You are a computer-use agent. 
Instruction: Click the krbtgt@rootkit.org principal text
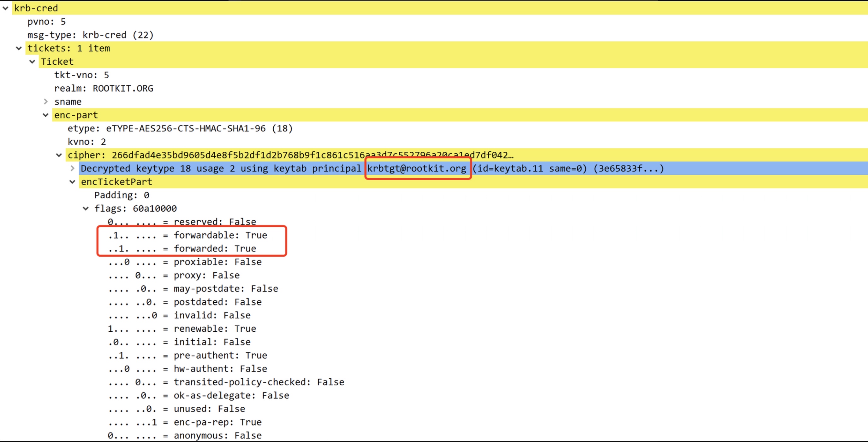[x=416, y=168]
